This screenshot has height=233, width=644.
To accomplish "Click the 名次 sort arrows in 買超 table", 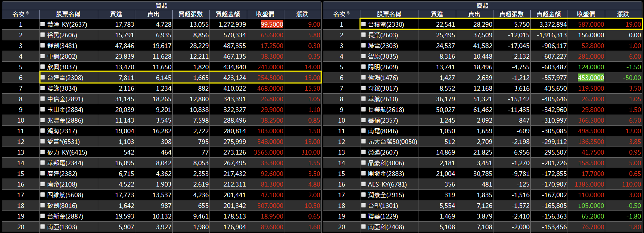I will (27, 14).
